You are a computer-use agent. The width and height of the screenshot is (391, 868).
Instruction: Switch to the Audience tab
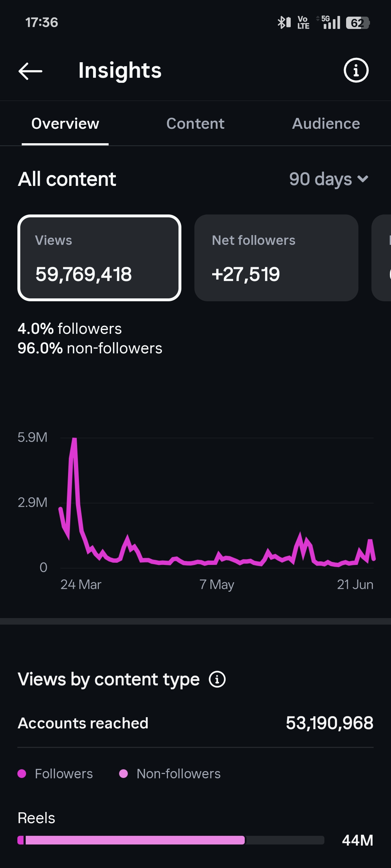(326, 124)
